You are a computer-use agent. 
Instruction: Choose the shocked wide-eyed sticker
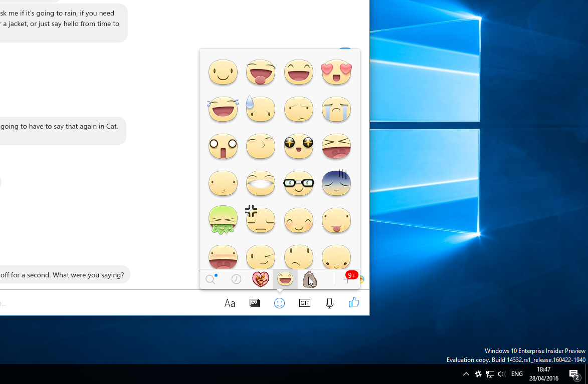[x=223, y=146]
